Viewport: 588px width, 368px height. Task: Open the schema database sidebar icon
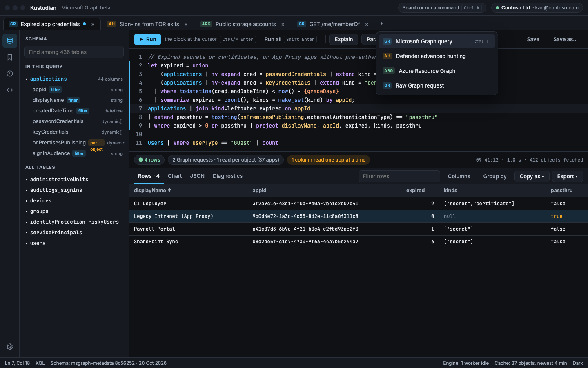point(10,41)
